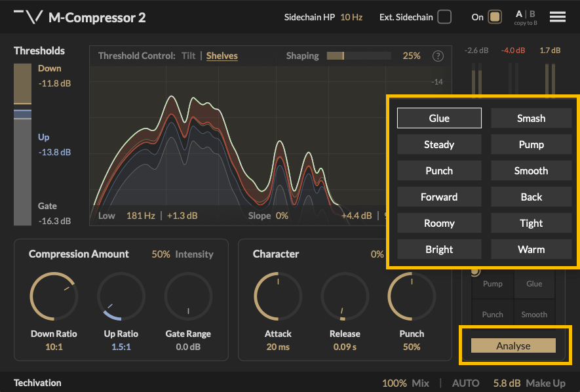Click the blue Up threshold handle

22,114
